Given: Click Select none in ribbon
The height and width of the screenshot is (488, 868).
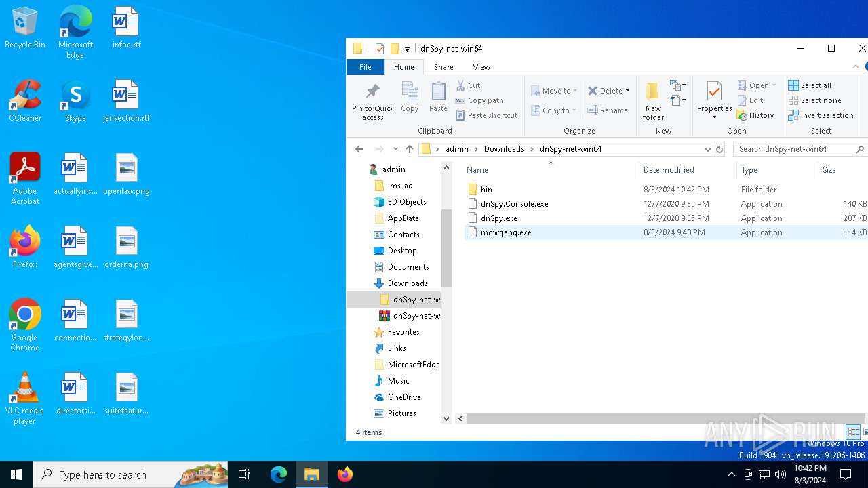Looking at the screenshot, I should pos(814,100).
